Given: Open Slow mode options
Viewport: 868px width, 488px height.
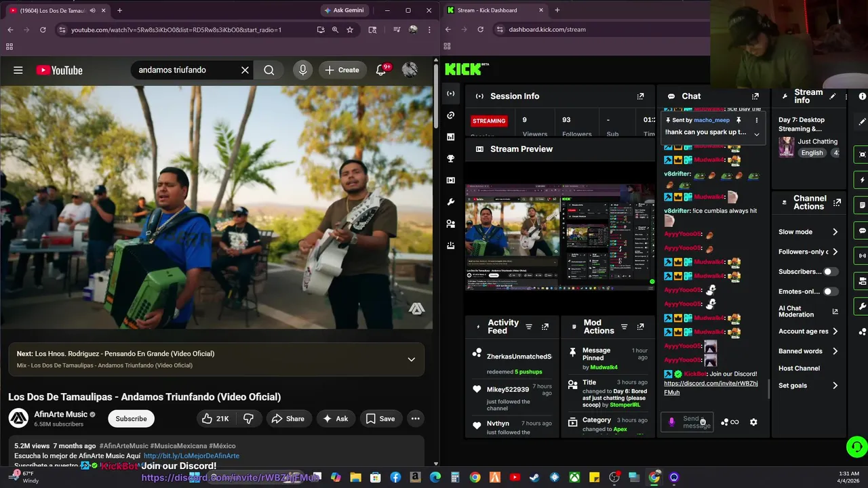Looking at the screenshot, I should pyautogui.click(x=808, y=232).
